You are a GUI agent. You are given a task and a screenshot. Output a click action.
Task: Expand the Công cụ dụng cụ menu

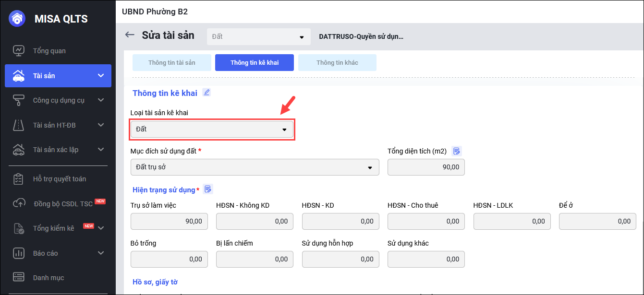pyautogui.click(x=100, y=100)
